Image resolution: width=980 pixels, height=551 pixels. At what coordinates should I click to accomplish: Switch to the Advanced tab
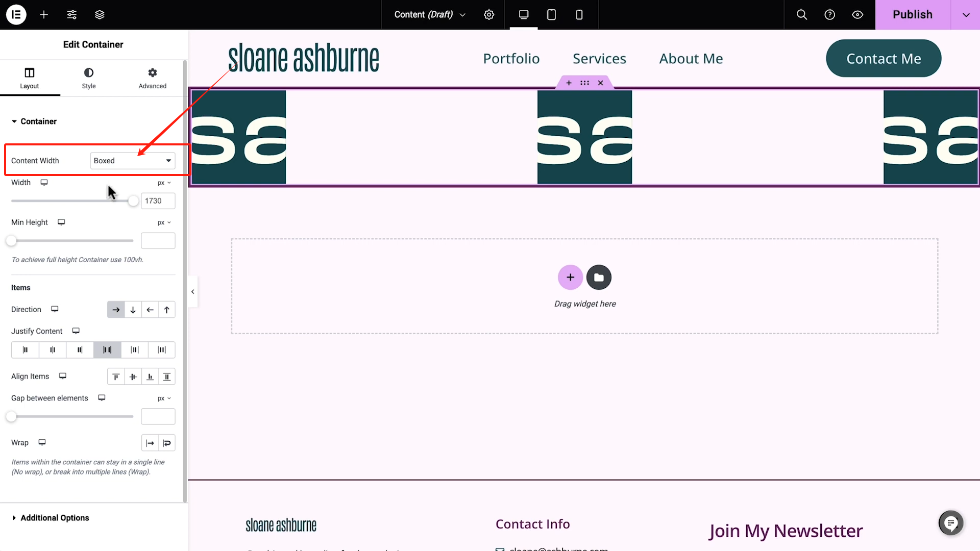click(152, 78)
